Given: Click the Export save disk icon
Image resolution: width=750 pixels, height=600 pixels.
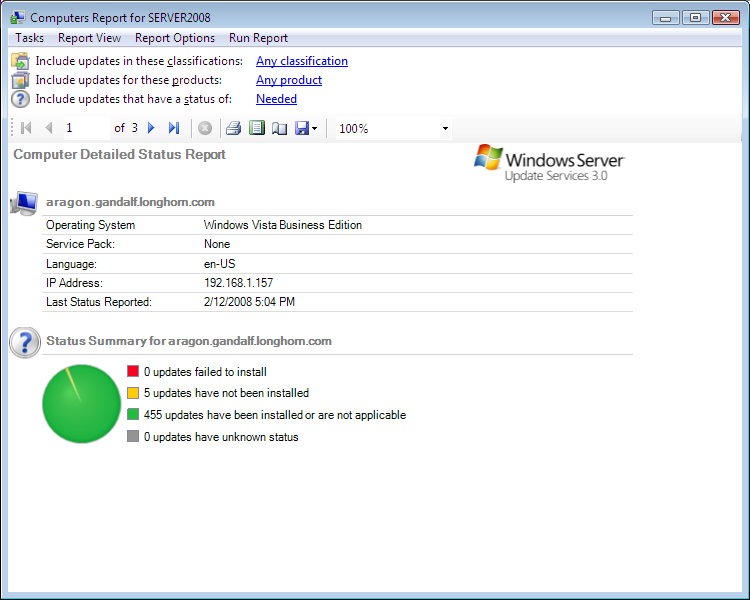Looking at the screenshot, I should tap(302, 128).
